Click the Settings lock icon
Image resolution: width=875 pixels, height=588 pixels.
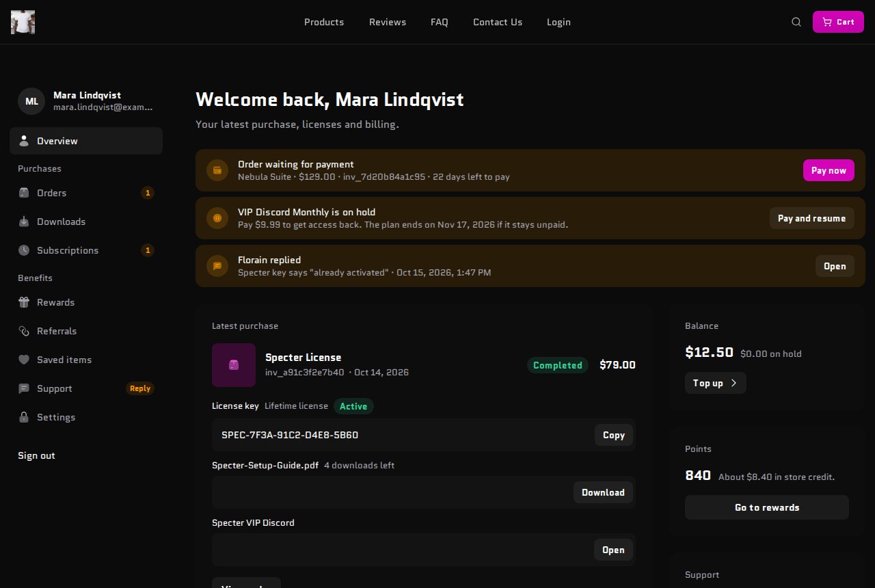(24, 417)
